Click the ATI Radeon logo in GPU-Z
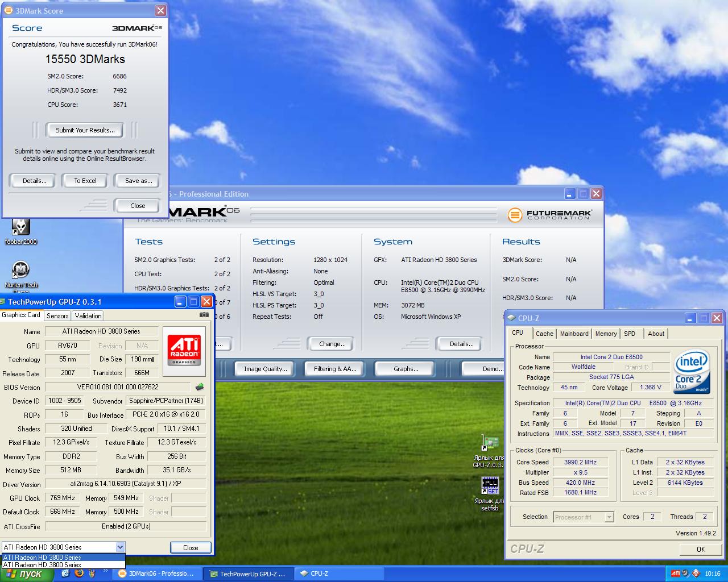This screenshot has width=728, height=582. (x=184, y=351)
